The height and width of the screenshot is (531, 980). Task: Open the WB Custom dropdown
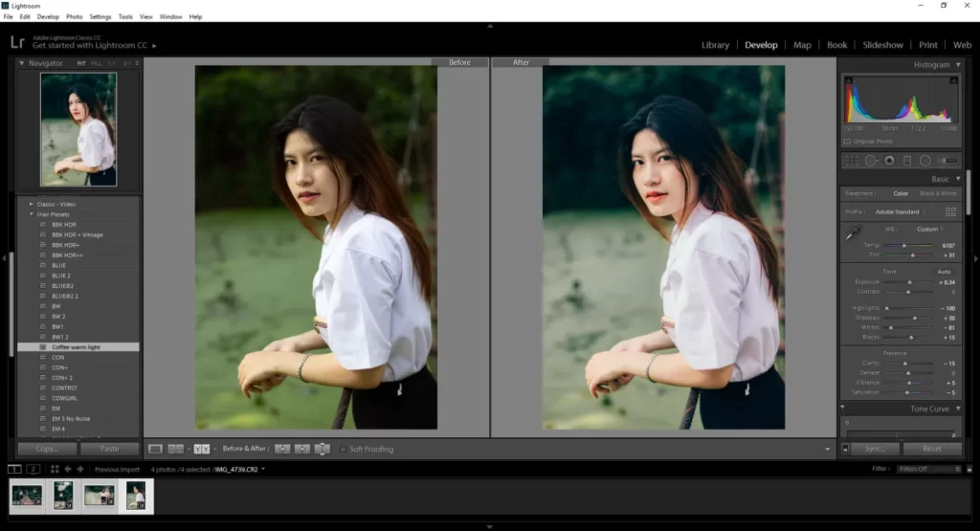click(x=931, y=229)
